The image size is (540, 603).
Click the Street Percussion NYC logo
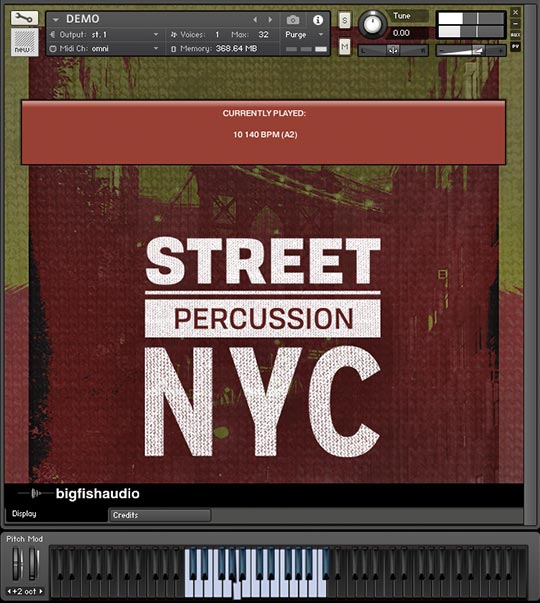coord(263,346)
